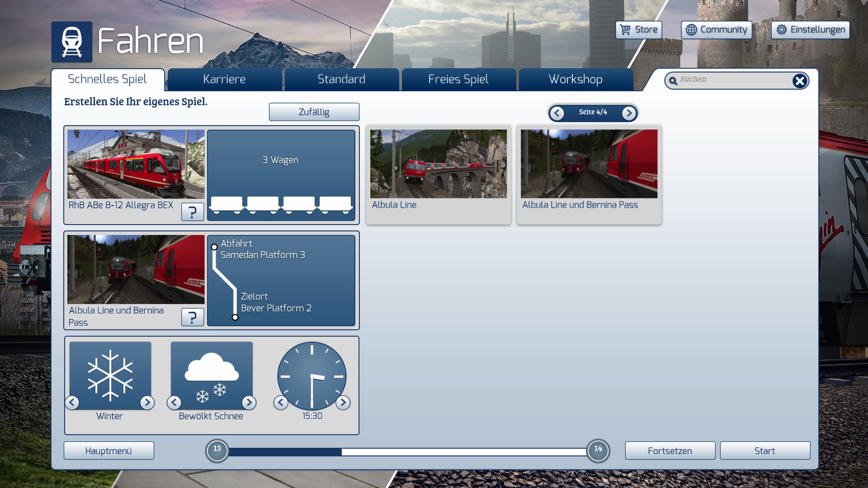
Task: Click the Bewölkt Schnee weather tile
Action: 212,375
